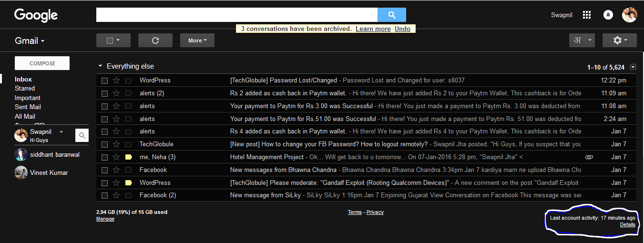Image resolution: width=644 pixels, height=243 pixels.
Task: Tick checkbox for Hotel Management Project email
Action: point(104,157)
